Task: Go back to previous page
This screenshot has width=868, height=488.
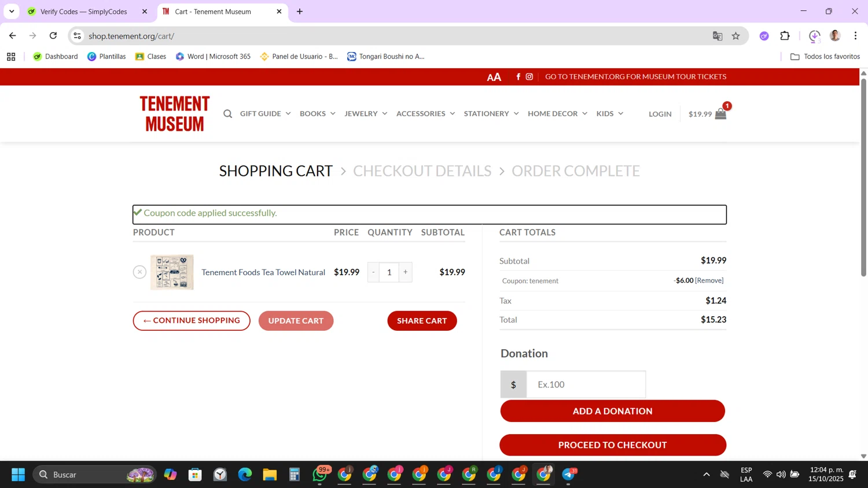Action: pos(13,36)
